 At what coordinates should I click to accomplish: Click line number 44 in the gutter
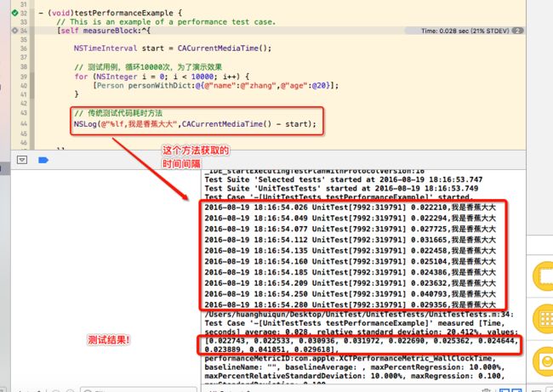pos(24,124)
